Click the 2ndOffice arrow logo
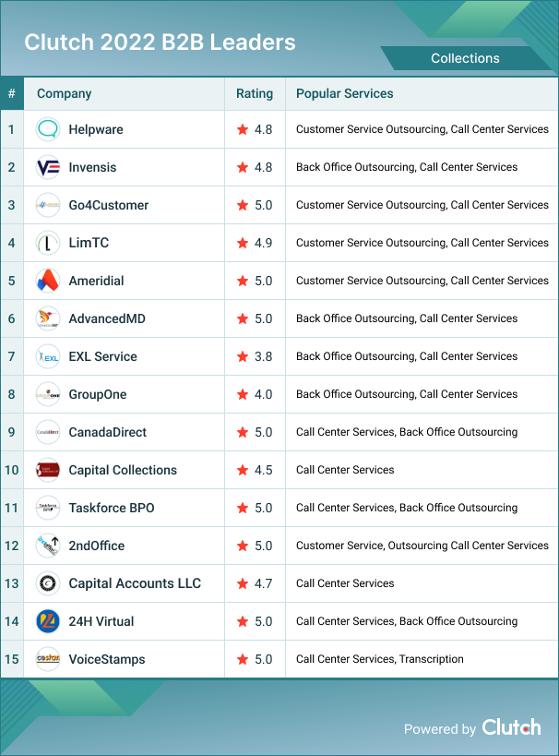The width and height of the screenshot is (559, 756). pos(48,546)
